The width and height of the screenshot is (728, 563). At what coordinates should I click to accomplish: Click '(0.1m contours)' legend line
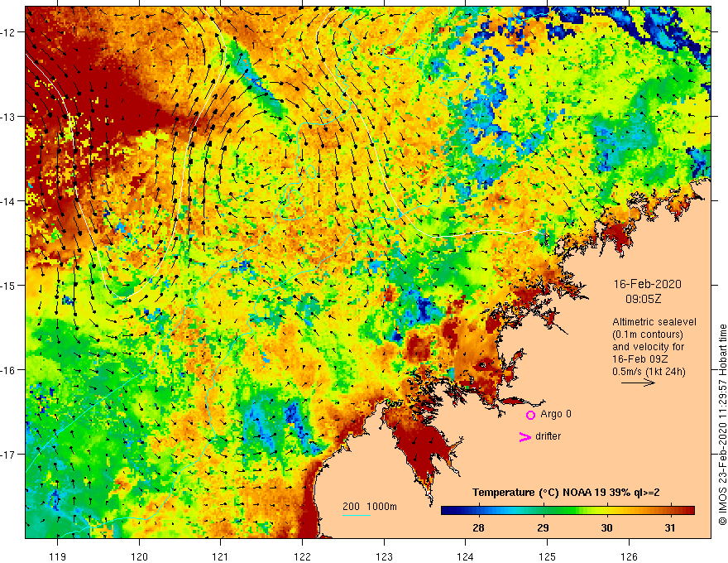pos(648,334)
